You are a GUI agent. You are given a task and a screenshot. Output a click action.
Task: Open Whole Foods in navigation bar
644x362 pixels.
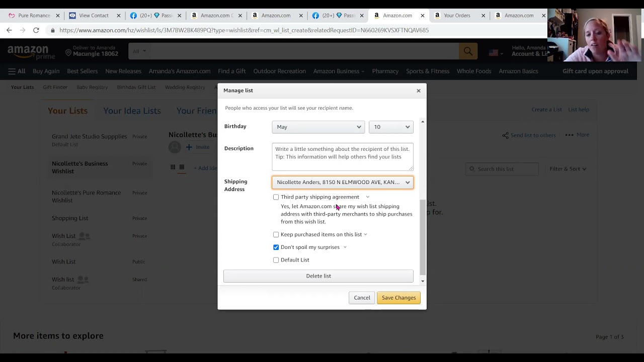(474, 71)
